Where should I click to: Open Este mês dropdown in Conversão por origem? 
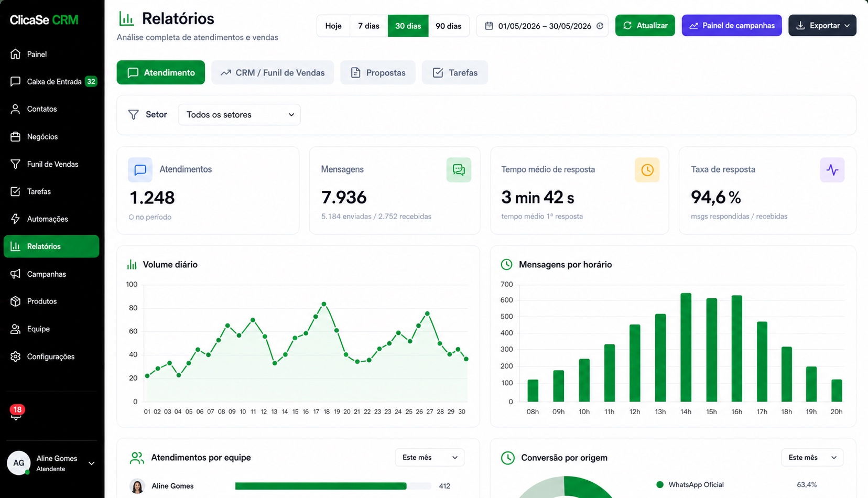(x=812, y=458)
